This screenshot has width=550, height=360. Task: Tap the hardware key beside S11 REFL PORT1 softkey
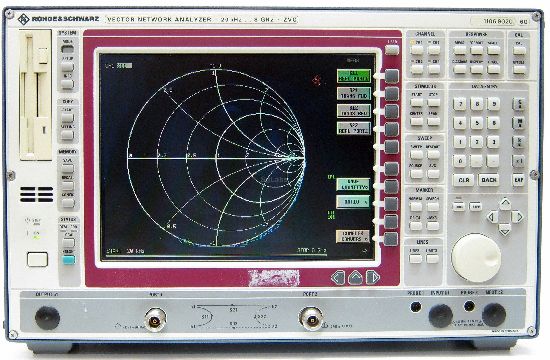point(392,76)
